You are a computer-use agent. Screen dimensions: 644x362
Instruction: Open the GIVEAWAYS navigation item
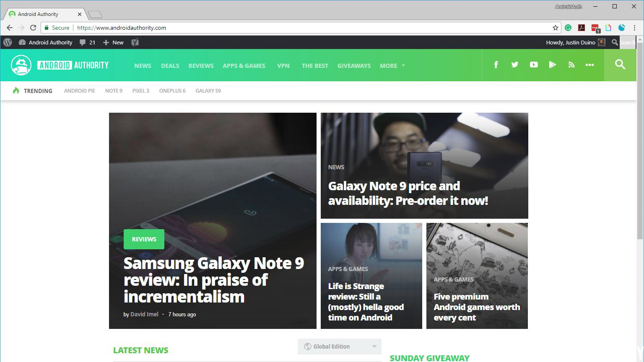coord(354,65)
